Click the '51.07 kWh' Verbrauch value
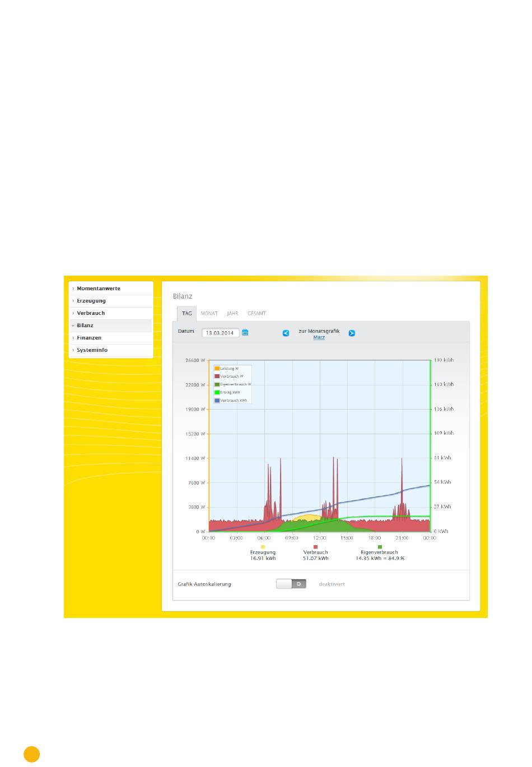 [x=316, y=559]
